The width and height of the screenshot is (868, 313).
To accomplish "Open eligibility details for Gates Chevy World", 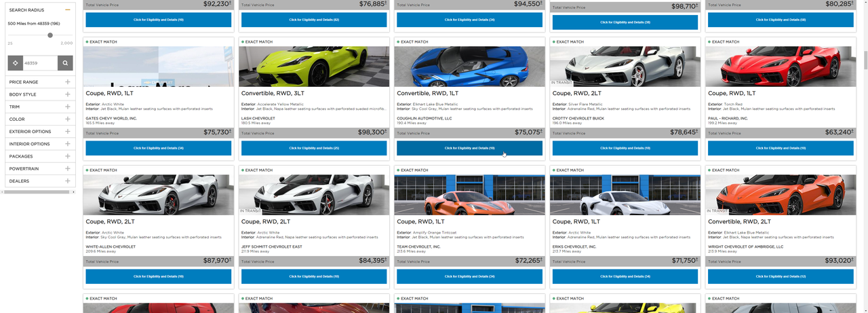I will coord(159,148).
